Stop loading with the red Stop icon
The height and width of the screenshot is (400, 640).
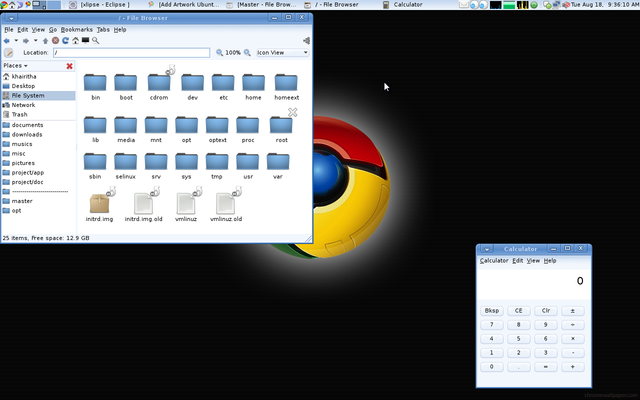coord(55,40)
